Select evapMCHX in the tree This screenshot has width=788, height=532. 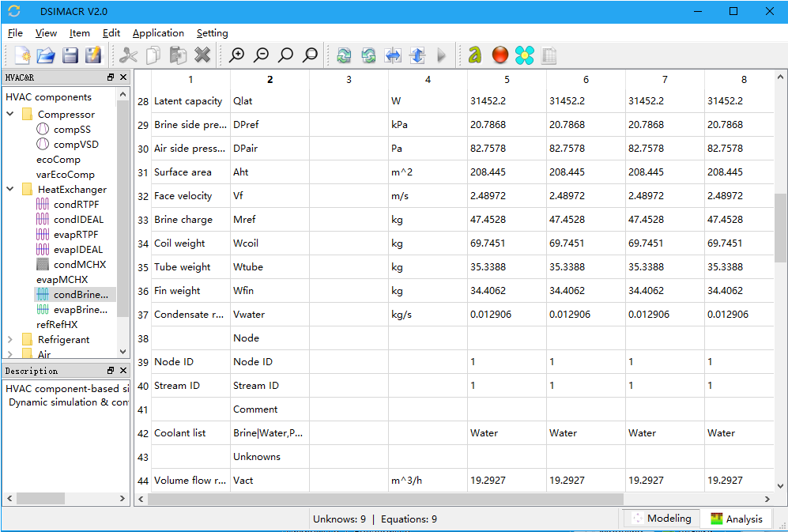pos(62,280)
